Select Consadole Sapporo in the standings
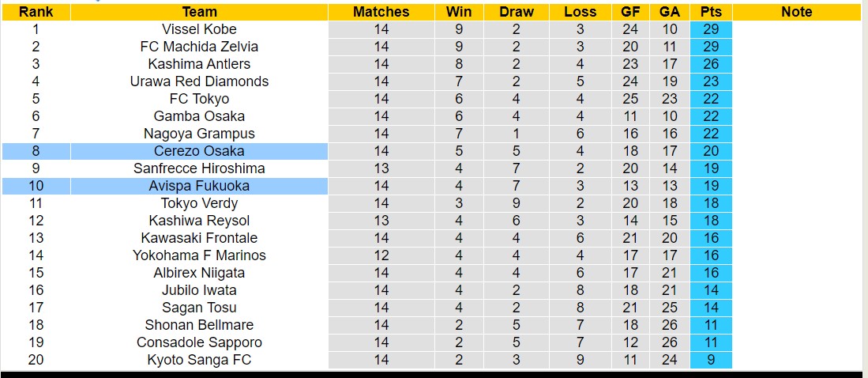 point(199,342)
